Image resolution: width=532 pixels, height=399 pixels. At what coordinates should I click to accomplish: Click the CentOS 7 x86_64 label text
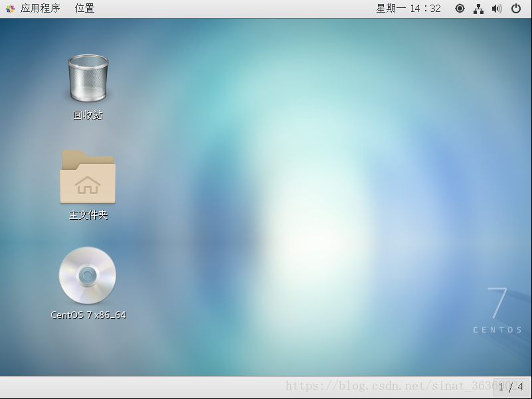[x=88, y=315]
